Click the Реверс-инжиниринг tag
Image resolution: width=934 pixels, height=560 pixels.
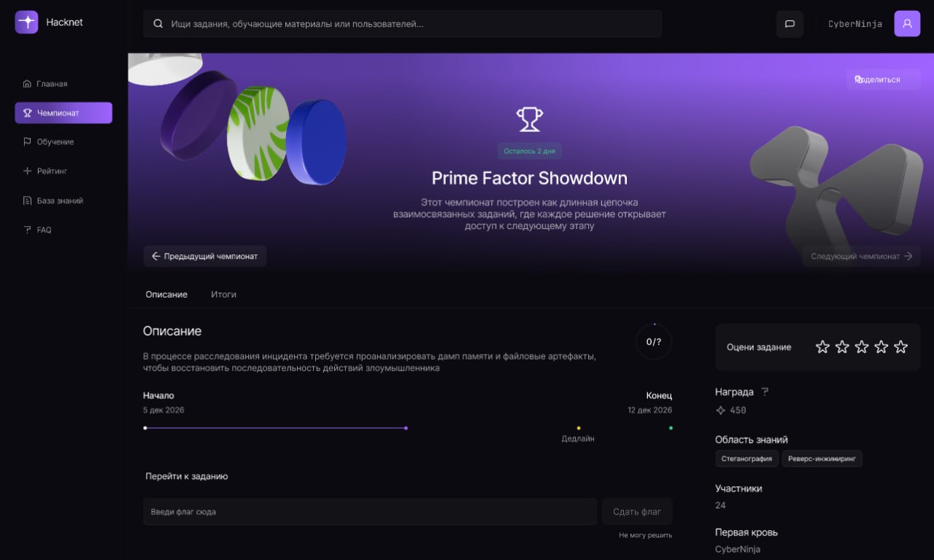pyautogui.click(x=822, y=459)
